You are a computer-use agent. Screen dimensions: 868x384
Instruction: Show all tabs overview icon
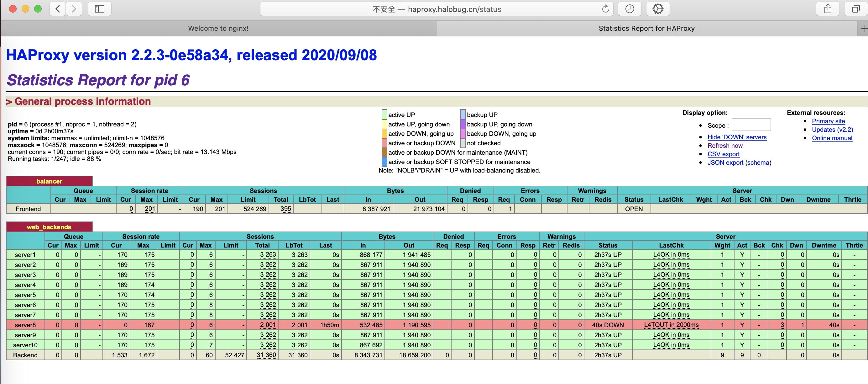[x=856, y=9]
